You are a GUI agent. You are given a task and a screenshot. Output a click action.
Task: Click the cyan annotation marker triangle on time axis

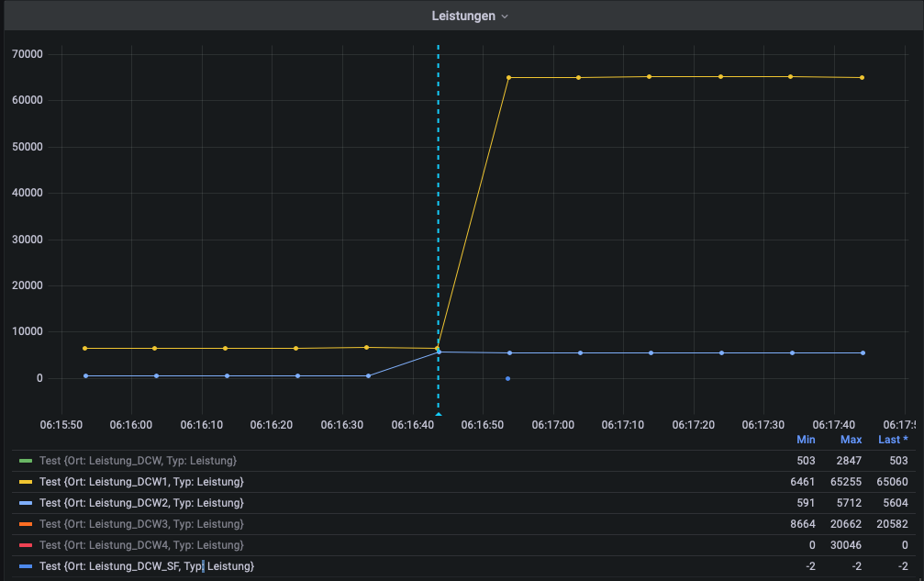(438, 416)
